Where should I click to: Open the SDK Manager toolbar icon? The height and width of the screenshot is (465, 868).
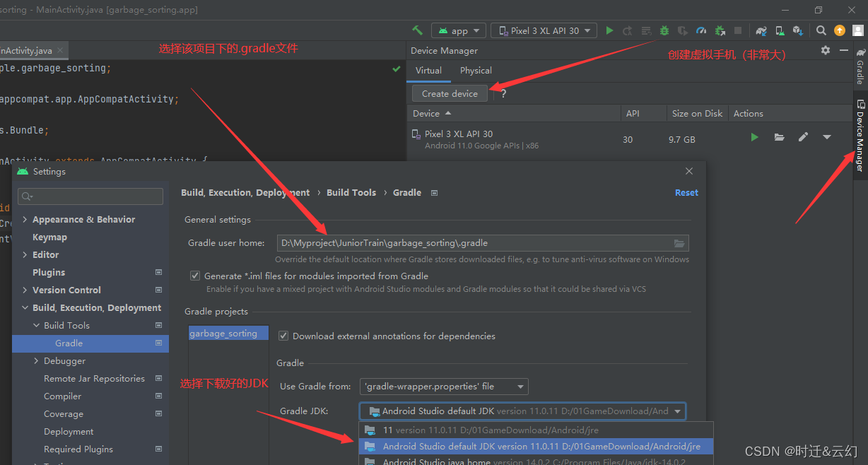coord(798,30)
